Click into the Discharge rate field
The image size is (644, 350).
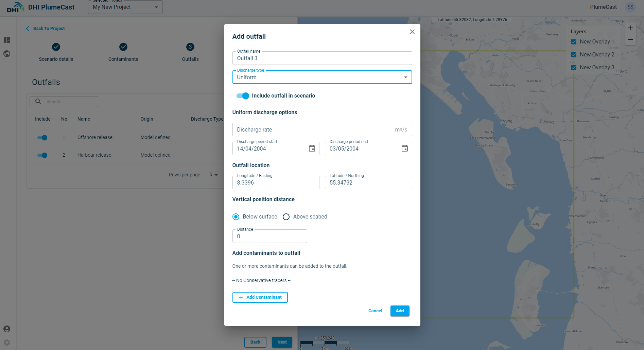coord(313,130)
